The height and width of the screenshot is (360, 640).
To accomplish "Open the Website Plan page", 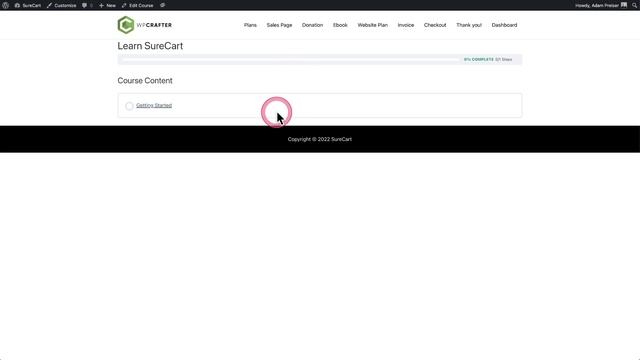I will point(372,25).
